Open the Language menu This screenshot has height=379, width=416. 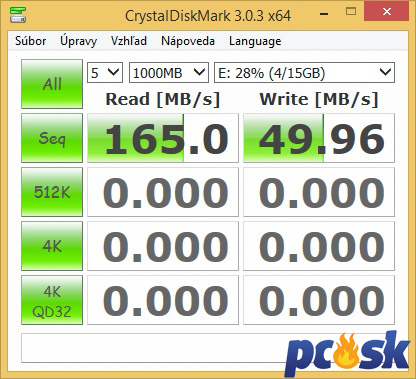(x=255, y=41)
